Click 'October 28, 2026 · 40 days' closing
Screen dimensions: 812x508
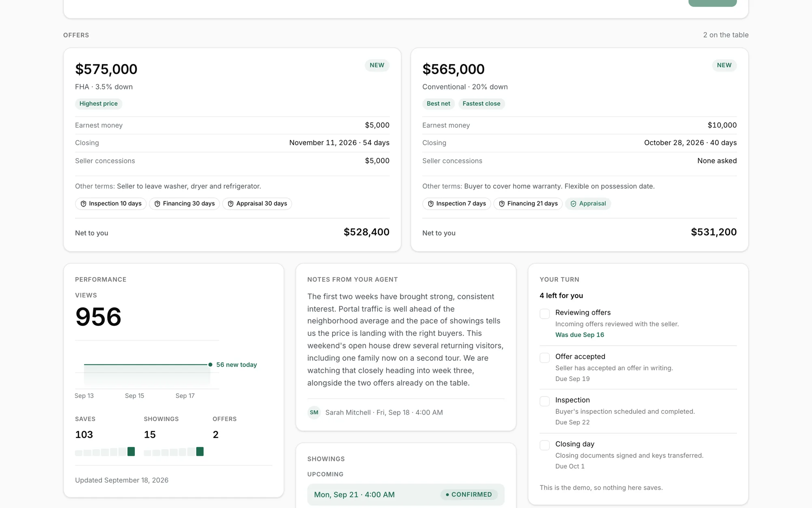tap(691, 143)
